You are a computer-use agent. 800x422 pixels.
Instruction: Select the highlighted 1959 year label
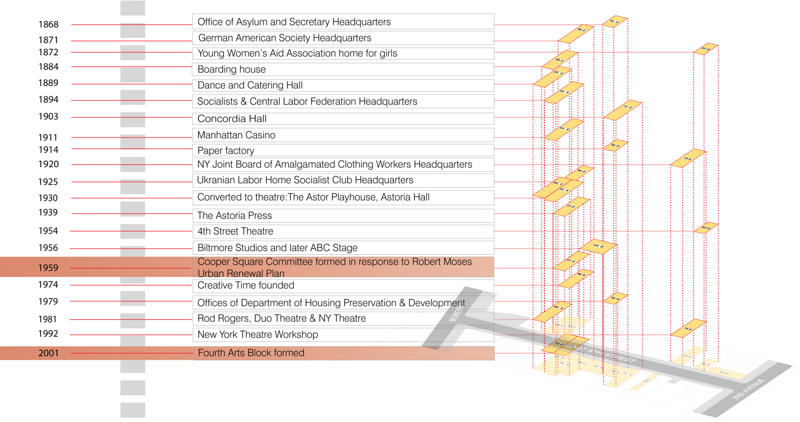click(48, 268)
